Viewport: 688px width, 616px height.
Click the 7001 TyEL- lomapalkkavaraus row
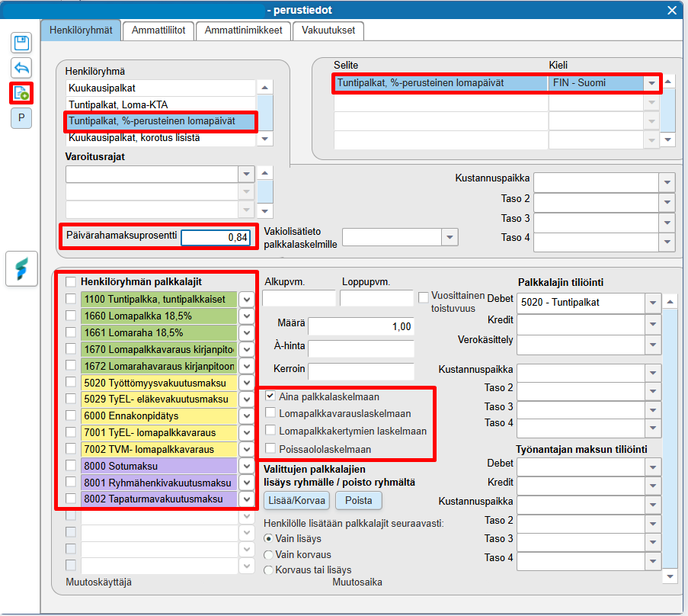[x=158, y=433]
